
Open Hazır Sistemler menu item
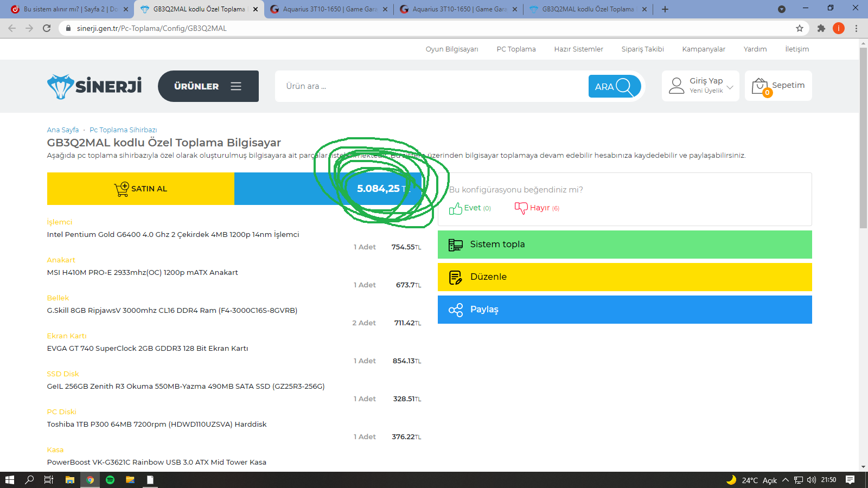pos(578,49)
